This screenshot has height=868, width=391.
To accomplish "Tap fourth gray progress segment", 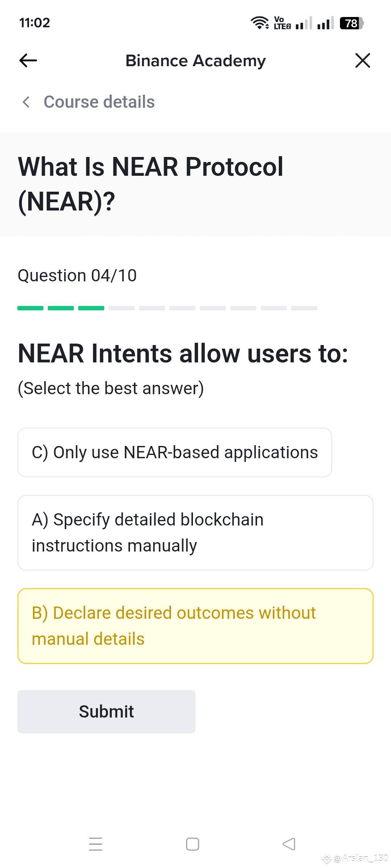I will (122, 308).
